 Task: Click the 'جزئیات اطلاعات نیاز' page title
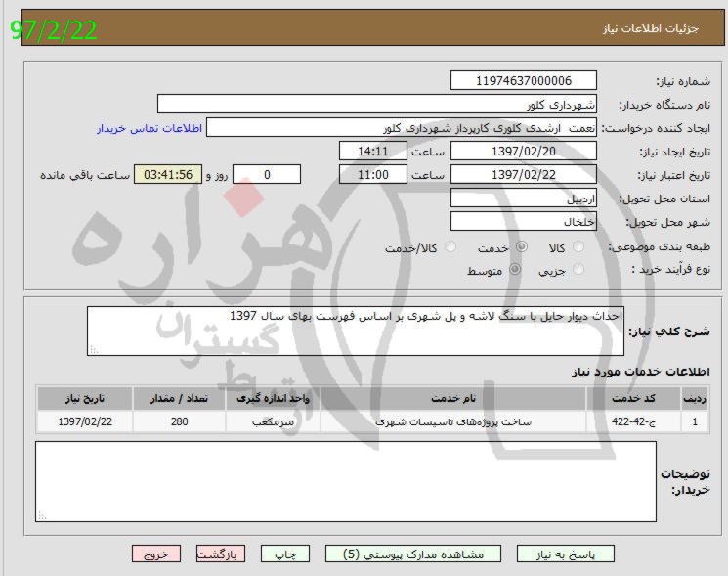(x=651, y=28)
